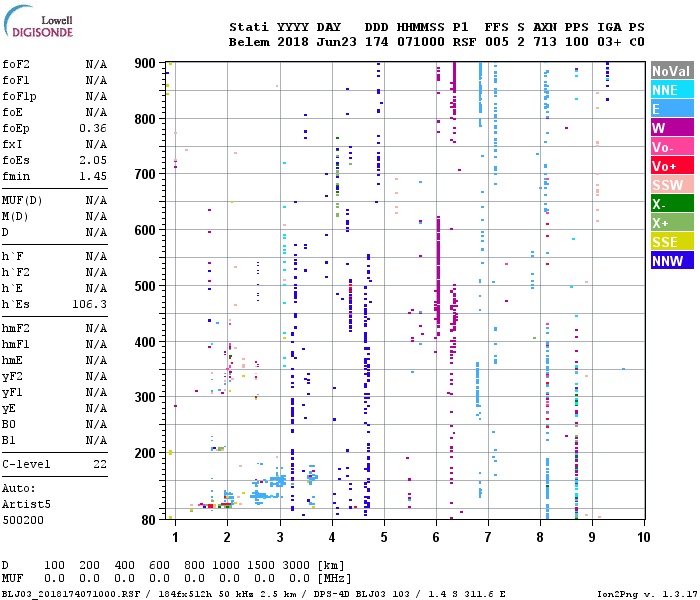Click the Artist5 auto-scaling label
The height and width of the screenshot is (600, 700).
tap(26, 504)
